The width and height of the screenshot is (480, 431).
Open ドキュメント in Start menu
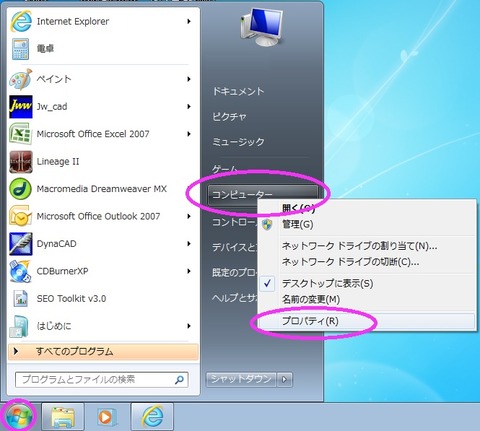click(239, 91)
